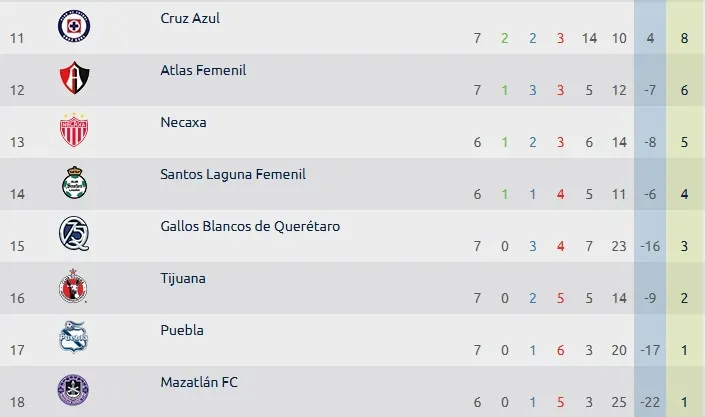Open the Tijuana team name link
The image size is (705, 417).
(183, 278)
